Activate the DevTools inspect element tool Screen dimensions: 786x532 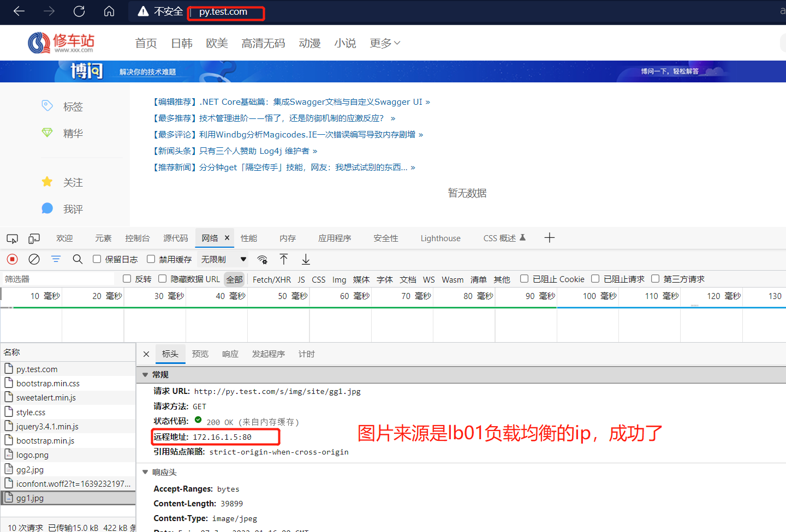[x=12, y=238]
